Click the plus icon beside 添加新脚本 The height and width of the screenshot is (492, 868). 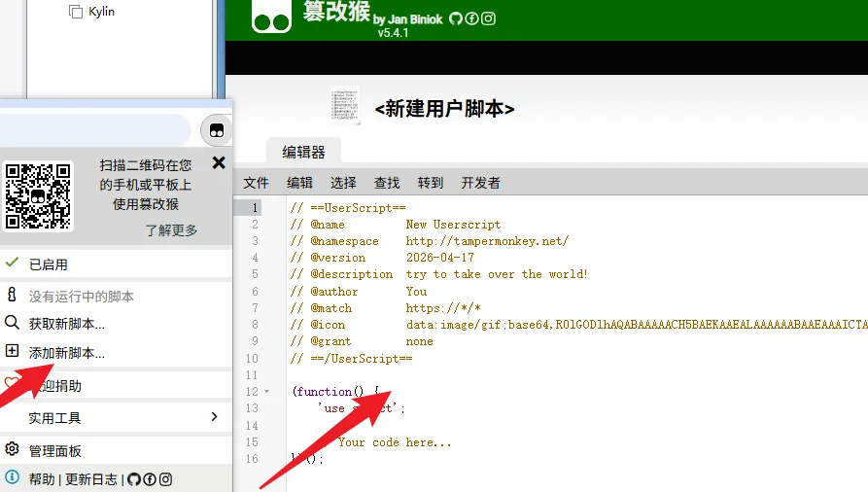coord(13,351)
